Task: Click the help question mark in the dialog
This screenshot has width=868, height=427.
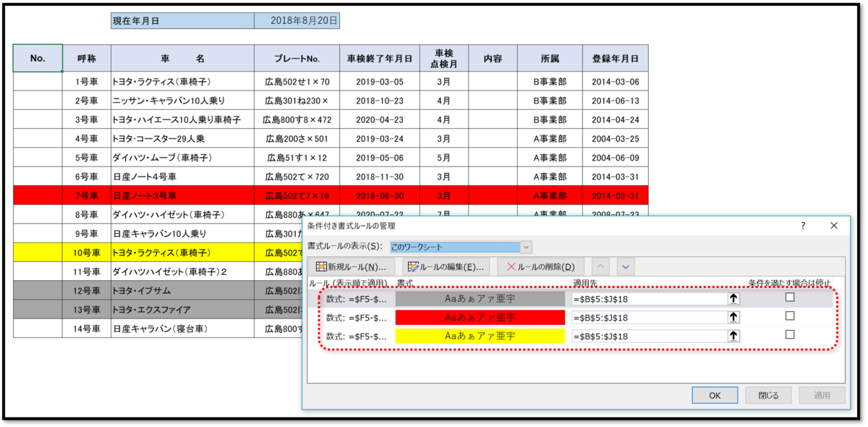Action: (x=802, y=226)
